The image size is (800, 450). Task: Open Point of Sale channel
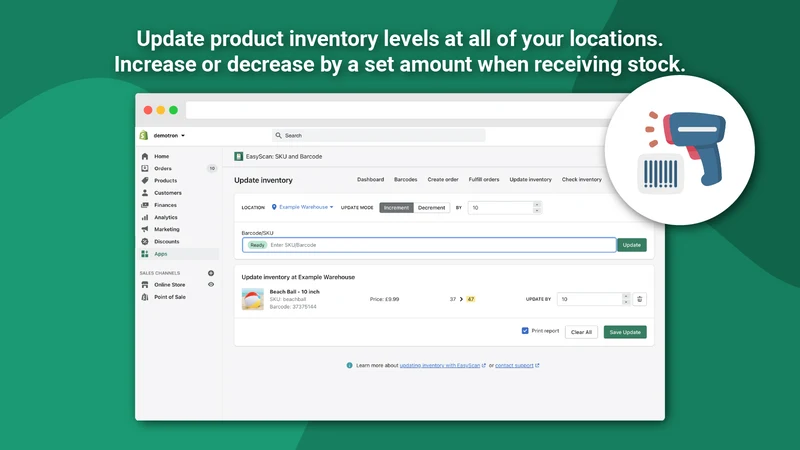click(169, 297)
